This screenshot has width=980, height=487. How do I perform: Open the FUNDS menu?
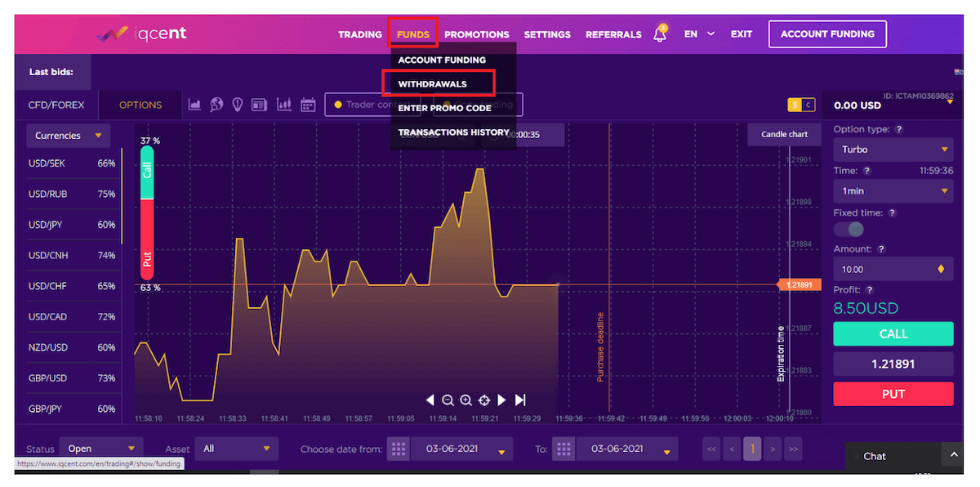click(x=413, y=34)
